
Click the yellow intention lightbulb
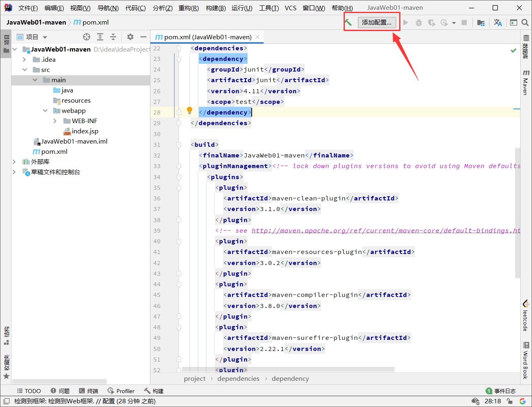click(x=190, y=110)
